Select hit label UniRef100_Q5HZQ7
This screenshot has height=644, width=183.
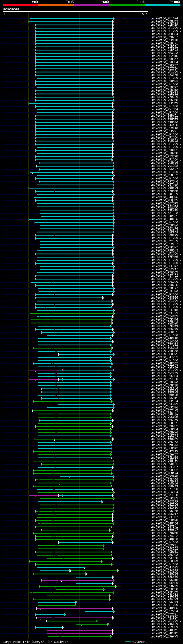pyautogui.click(x=164, y=37)
